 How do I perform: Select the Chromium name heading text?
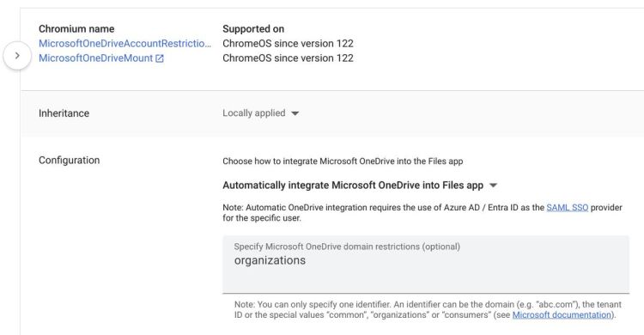76,28
